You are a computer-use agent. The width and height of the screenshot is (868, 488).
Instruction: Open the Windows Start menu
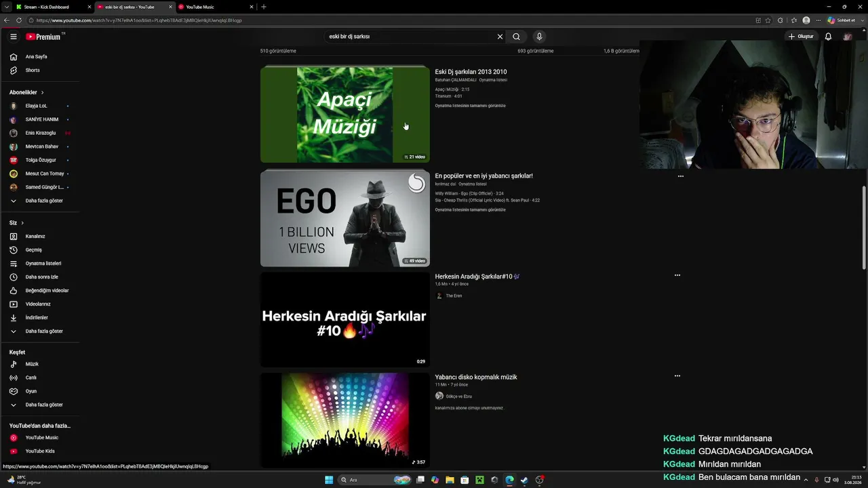[x=329, y=480]
